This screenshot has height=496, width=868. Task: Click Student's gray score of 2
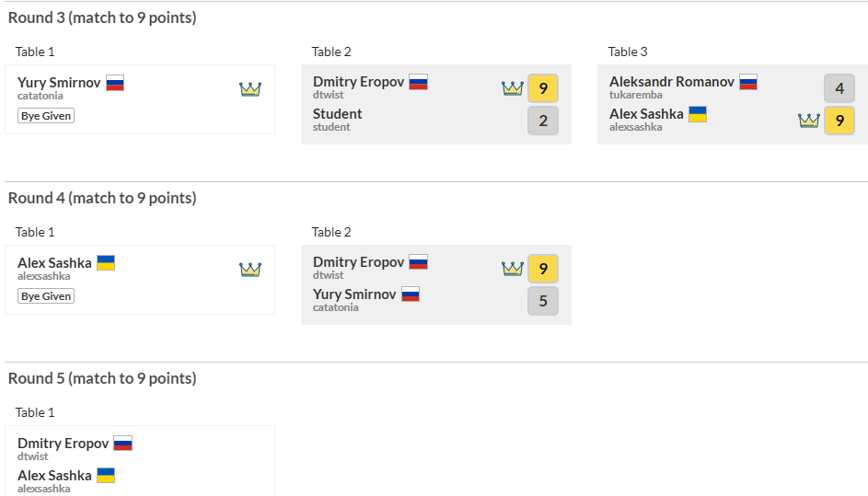point(543,121)
